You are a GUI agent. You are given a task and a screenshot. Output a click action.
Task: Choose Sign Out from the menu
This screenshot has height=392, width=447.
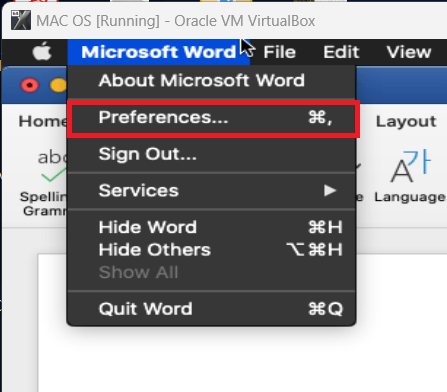pos(211,154)
